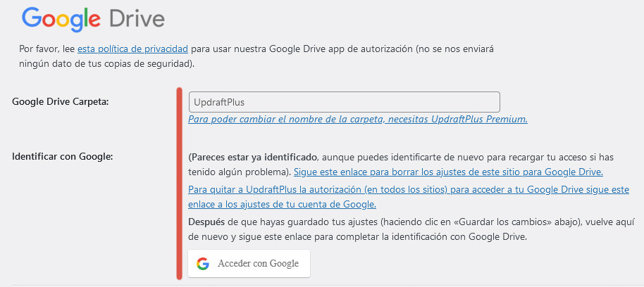Click the Google G icon in sign-in button
Image resolution: width=644 pixels, height=287 pixels.
(x=202, y=264)
